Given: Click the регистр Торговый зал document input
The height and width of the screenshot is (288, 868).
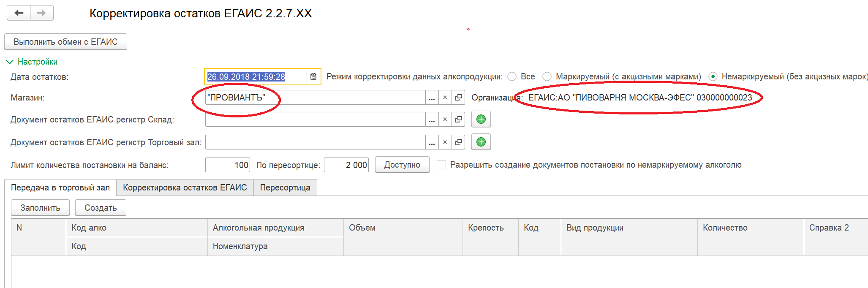Looking at the screenshot, I should point(315,142).
